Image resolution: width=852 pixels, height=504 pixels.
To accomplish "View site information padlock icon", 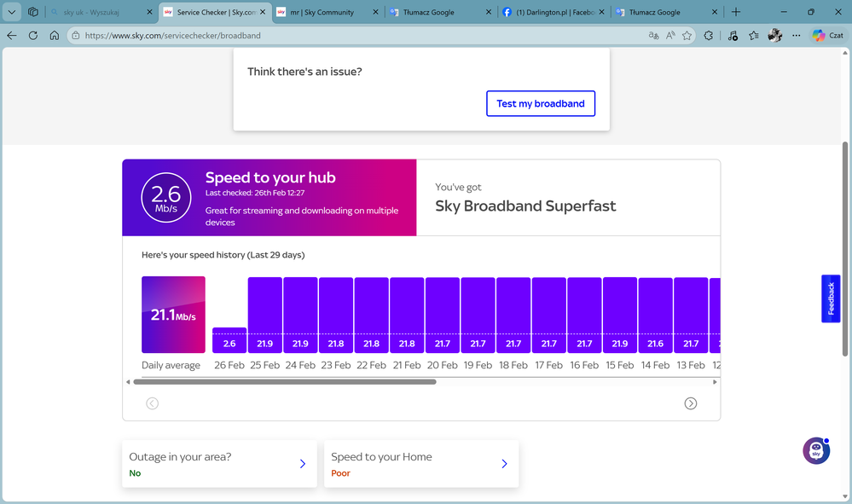I will coord(76,35).
